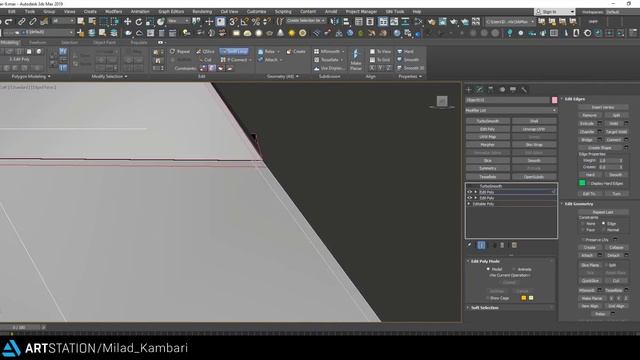Select Model radio in Edit Poly Mode

point(488,269)
